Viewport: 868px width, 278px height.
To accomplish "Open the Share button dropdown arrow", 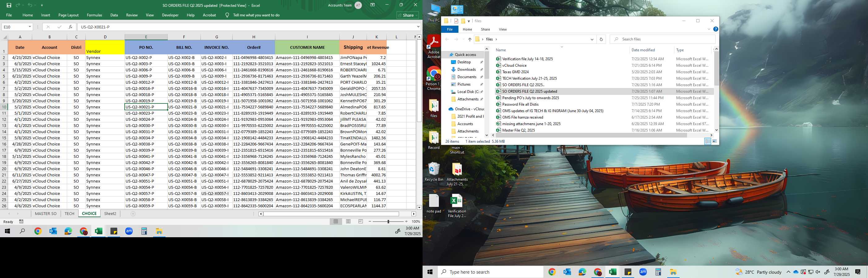I will [416, 15].
